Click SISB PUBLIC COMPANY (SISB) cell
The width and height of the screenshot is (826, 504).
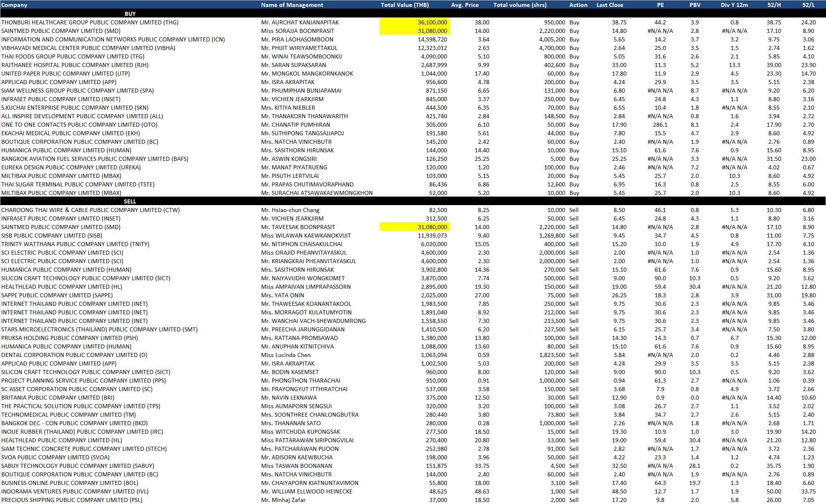(x=52, y=236)
